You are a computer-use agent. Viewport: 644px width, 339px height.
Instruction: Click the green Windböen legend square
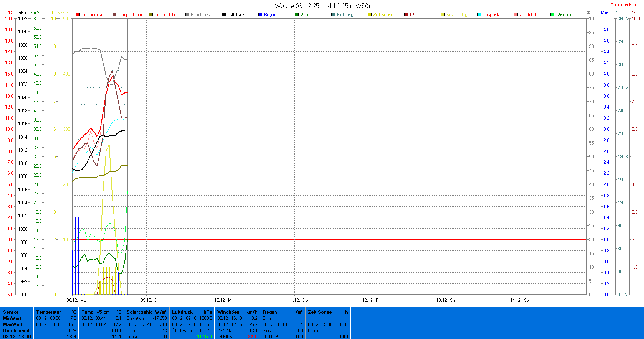552,15
